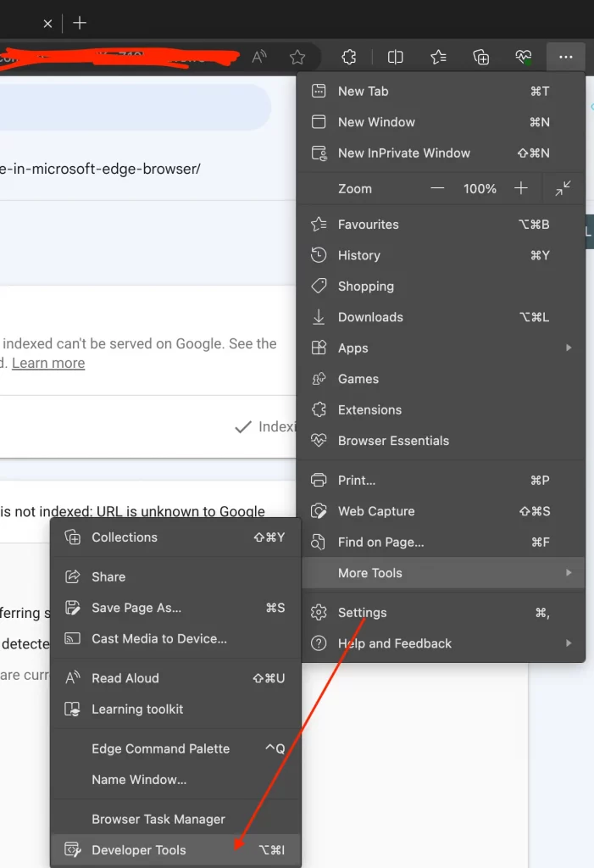
Task: Choose Save Page As… entry
Action: (x=175, y=608)
